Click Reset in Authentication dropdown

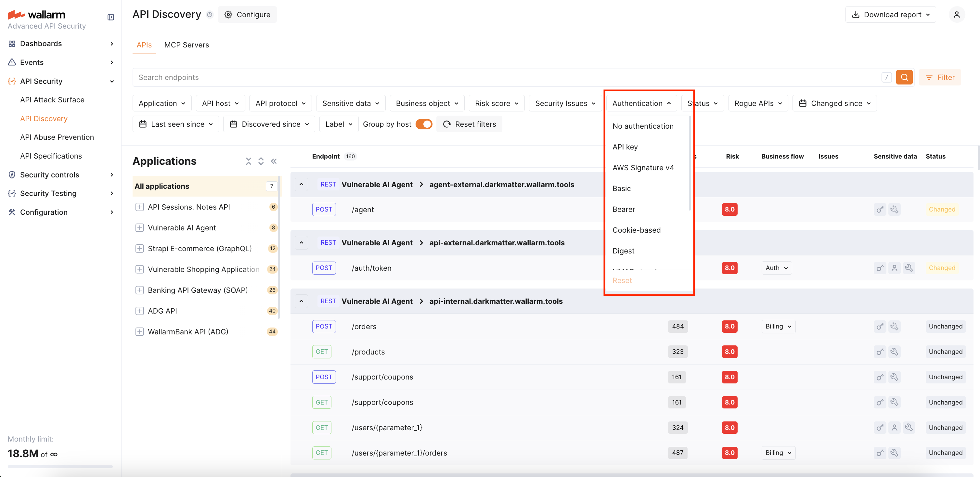tap(622, 280)
